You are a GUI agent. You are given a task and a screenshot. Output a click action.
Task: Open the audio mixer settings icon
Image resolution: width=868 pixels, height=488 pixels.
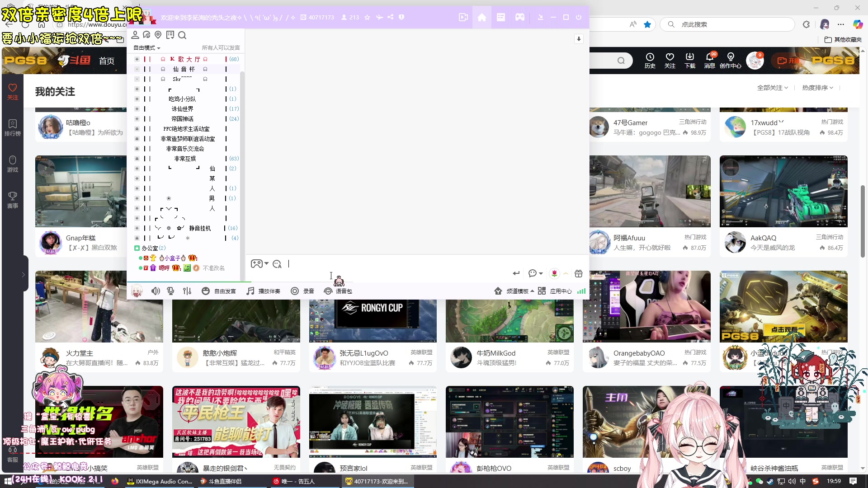(187, 291)
